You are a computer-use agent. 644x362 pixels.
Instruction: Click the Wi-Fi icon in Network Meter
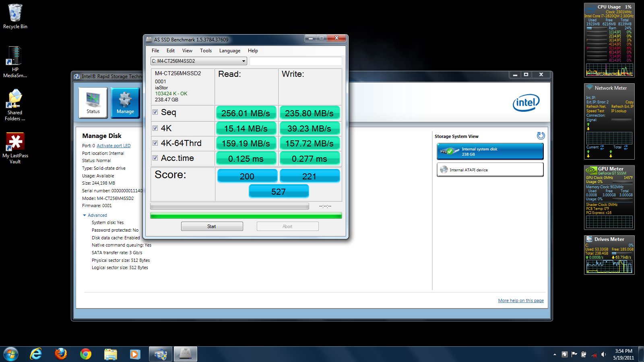point(590,87)
